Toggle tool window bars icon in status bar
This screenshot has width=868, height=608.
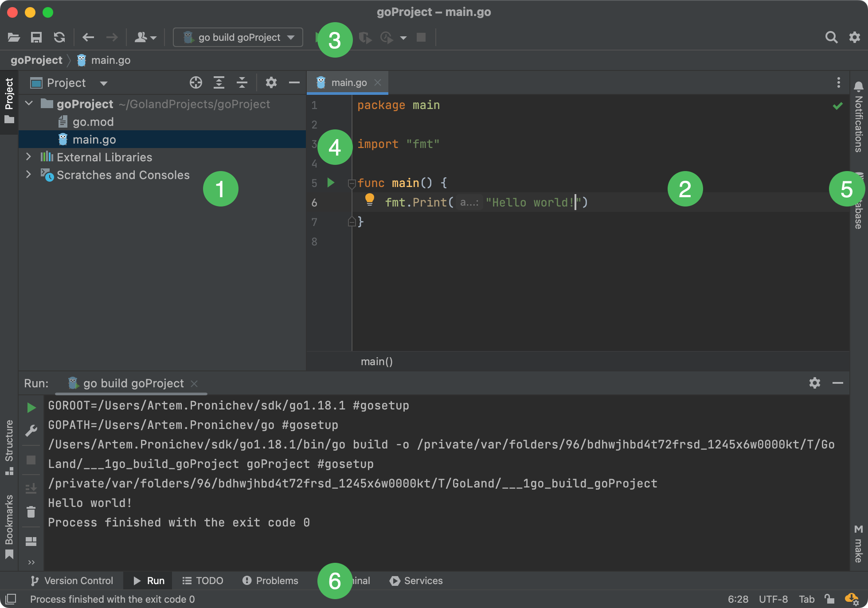tap(11, 599)
